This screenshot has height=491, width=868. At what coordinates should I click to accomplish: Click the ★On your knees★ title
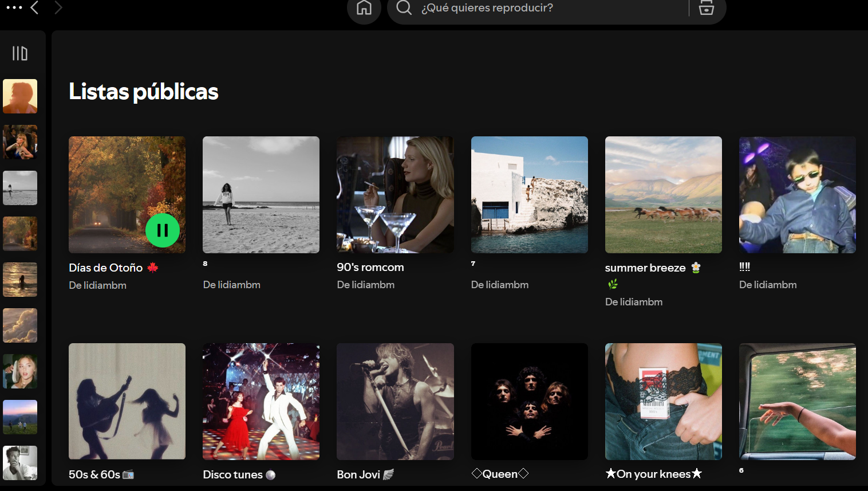(x=654, y=474)
